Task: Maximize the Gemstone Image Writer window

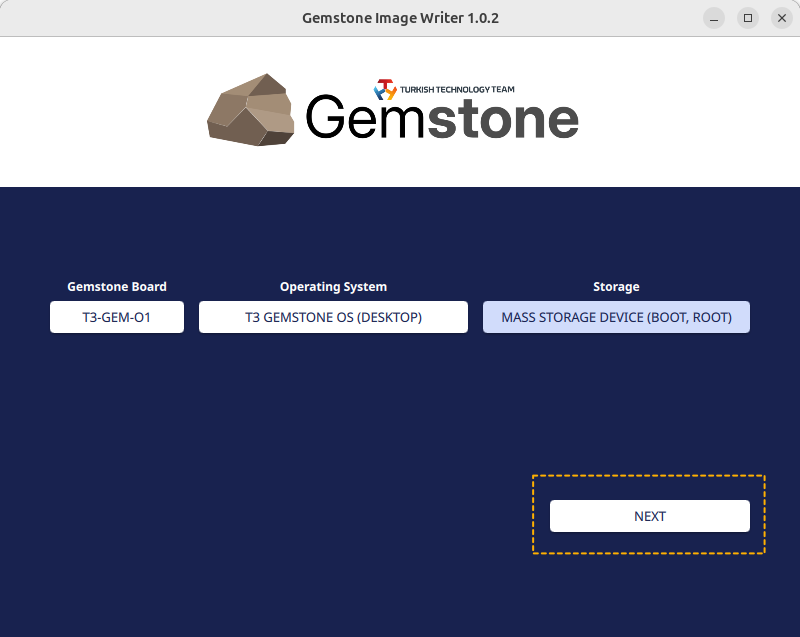Action: tap(748, 18)
